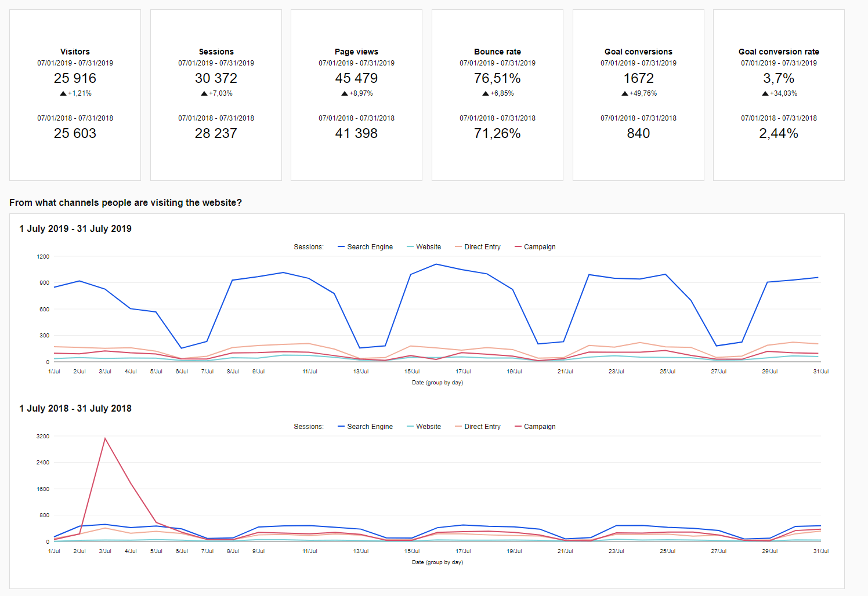Image resolution: width=868 pixels, height=596 pixels.
Task: Click the Goal conversions value 1672
Action: click(x=638, y=78)
